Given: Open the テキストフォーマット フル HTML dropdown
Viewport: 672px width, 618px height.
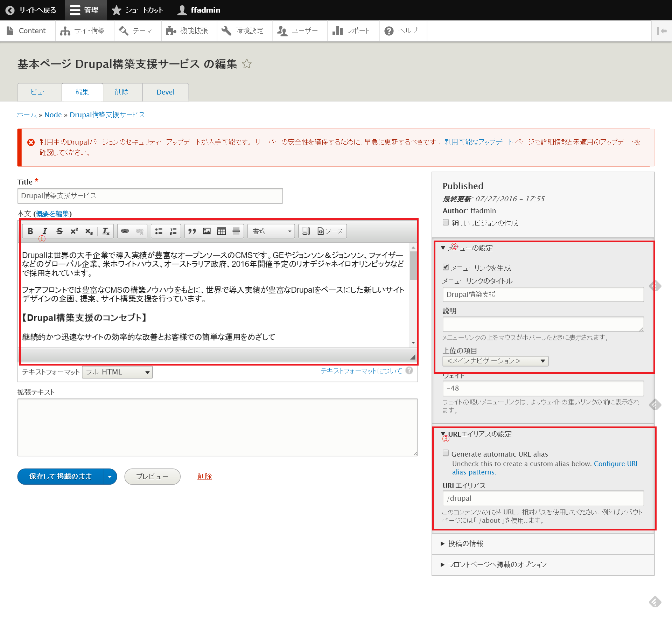Looking at the screenshot, I should [117, 372].
